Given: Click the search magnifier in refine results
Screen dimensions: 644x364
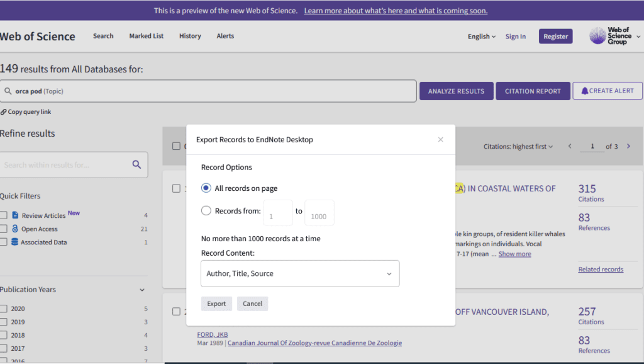Looking at the screenshot, I should point(136,164).
